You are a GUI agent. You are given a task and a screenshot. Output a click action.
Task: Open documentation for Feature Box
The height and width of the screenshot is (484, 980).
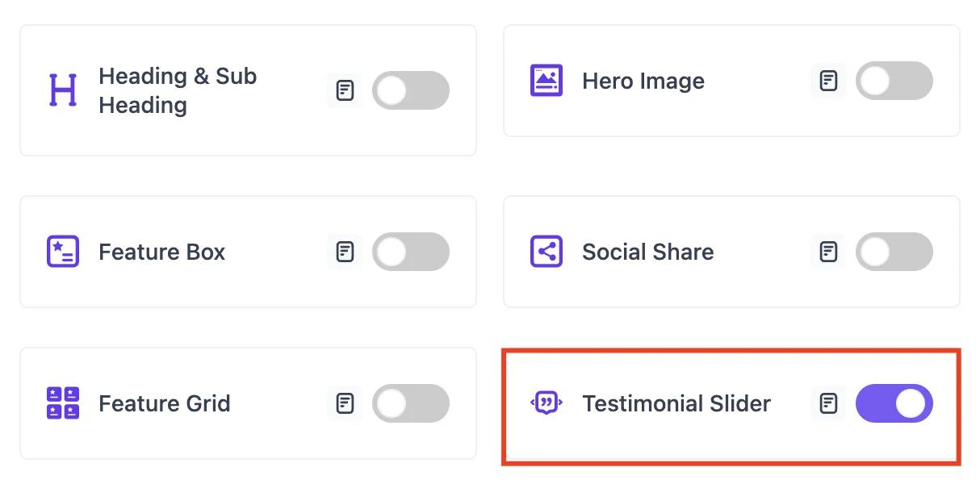coord(345,252)
